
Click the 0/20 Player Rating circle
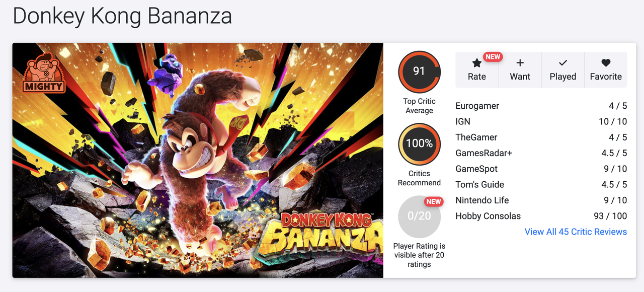click(x=419, y=216)
